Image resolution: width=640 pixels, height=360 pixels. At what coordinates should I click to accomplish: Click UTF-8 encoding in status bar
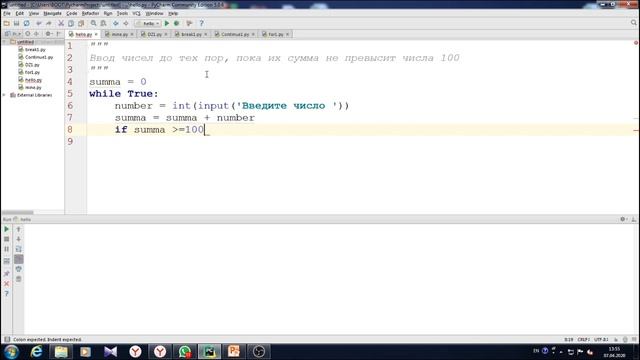[x=601, y=340]
